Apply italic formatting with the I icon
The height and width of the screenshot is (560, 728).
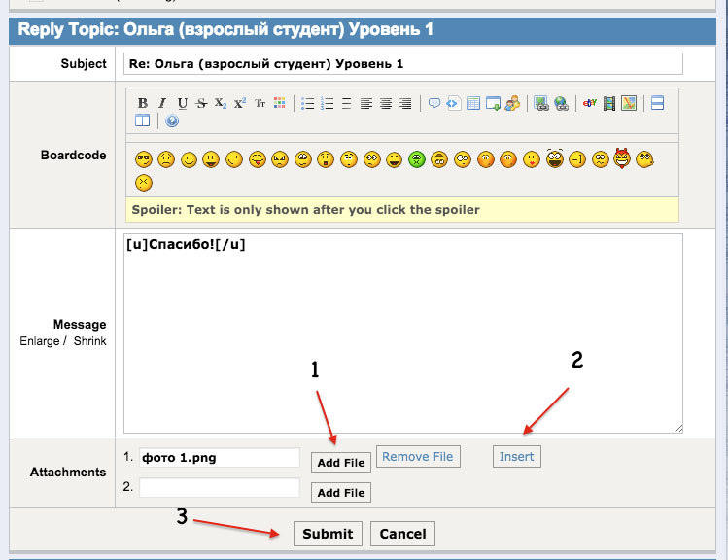pos(162,103)
